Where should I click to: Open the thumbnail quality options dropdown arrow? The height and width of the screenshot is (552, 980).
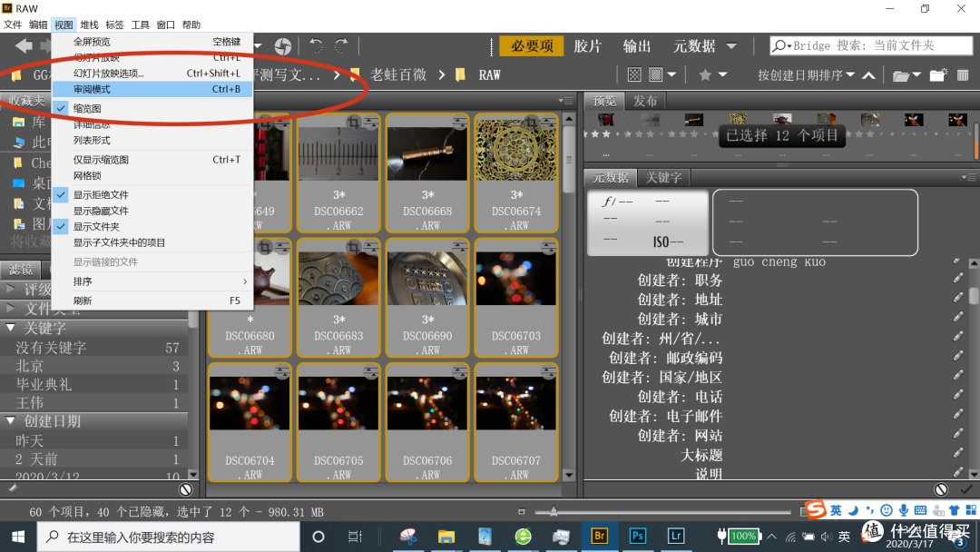pyautogui.click(x=671, y=75)
